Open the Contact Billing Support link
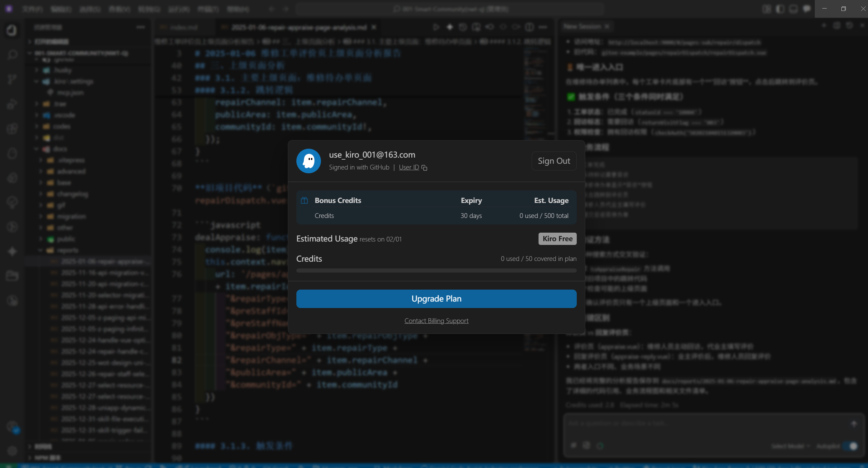Image resolution: width=868 pixels, height=468 pixels. coord(436,321)
